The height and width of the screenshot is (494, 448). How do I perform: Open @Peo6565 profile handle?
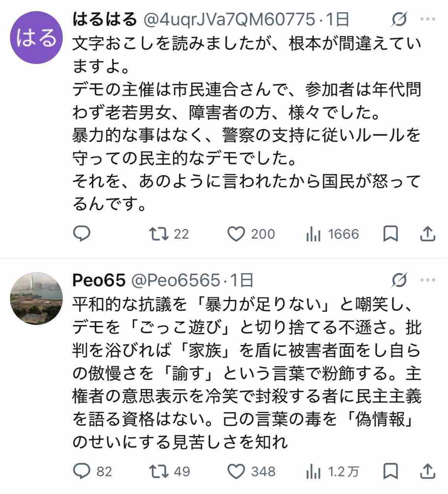coord(176,280)
